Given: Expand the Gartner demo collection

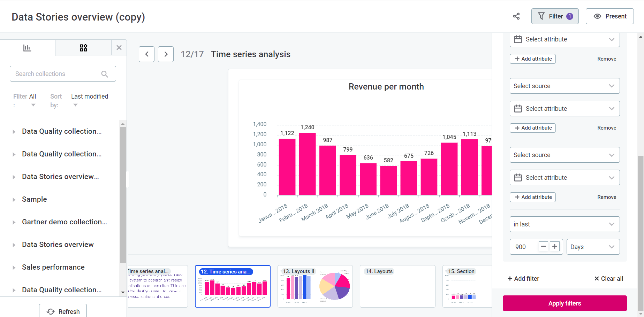Looking at the screenshot, I should coord(14,222).
